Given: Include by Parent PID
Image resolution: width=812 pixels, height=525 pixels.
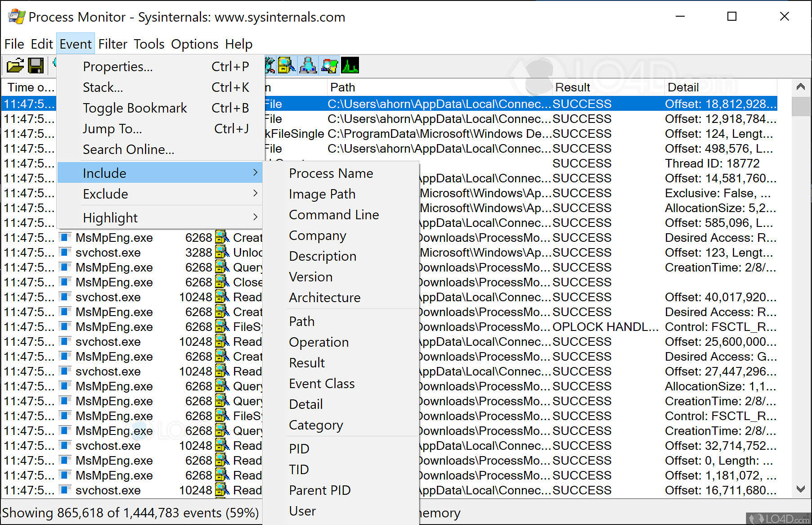Looking at the screenshot, I should click(x=341, y=490).
